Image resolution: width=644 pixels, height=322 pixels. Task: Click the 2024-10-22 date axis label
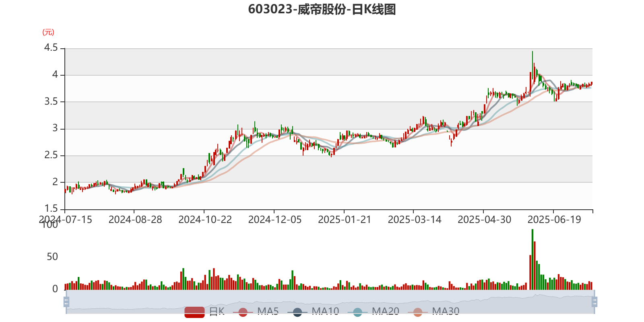coord(205,220)
